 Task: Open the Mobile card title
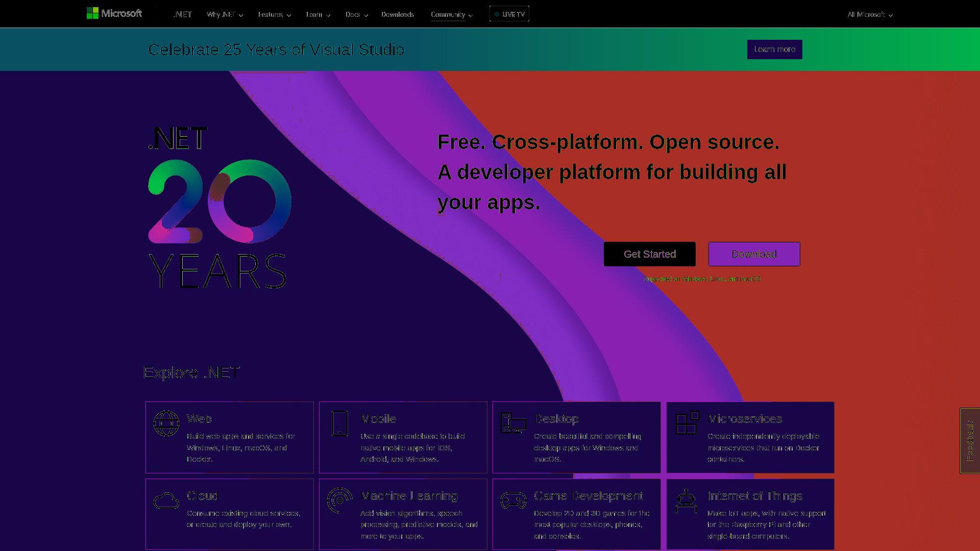point(378,419)
